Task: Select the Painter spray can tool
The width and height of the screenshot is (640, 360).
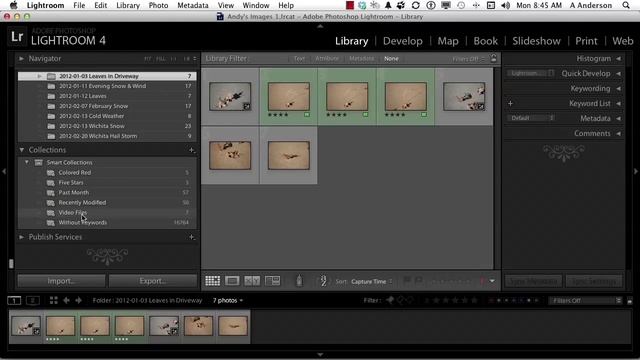Action: (299, 281)
